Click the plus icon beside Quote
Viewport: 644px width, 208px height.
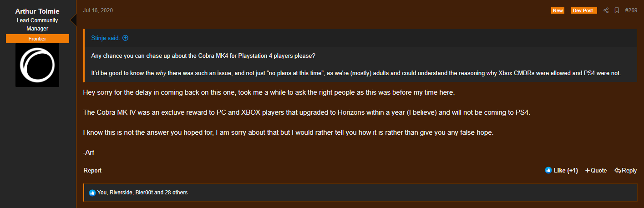(588, 170)
